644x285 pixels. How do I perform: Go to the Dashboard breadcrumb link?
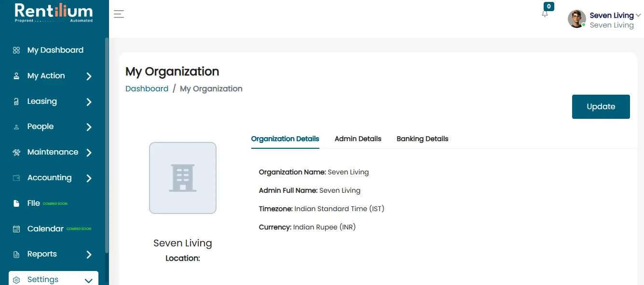click(147, 89)
